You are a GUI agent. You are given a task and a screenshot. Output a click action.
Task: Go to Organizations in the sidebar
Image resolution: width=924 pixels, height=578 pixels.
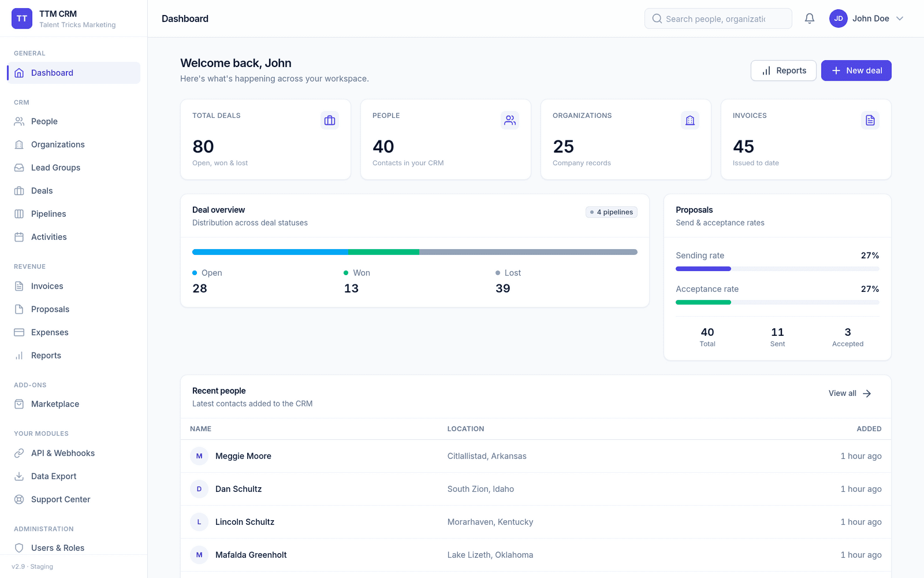pyautogui.click(x=74, y=144)
